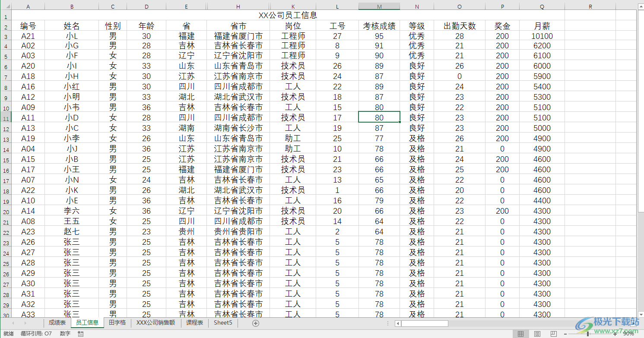Open the XXX公司销售额 sheet tab
This screenshot has width=644, height=338.
(x=155, y=322)
